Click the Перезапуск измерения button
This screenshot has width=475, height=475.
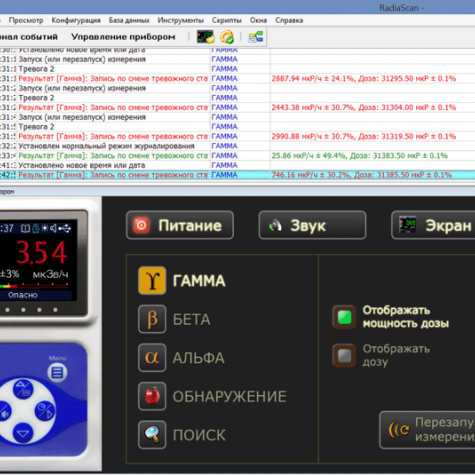click(x=427, y=430)
